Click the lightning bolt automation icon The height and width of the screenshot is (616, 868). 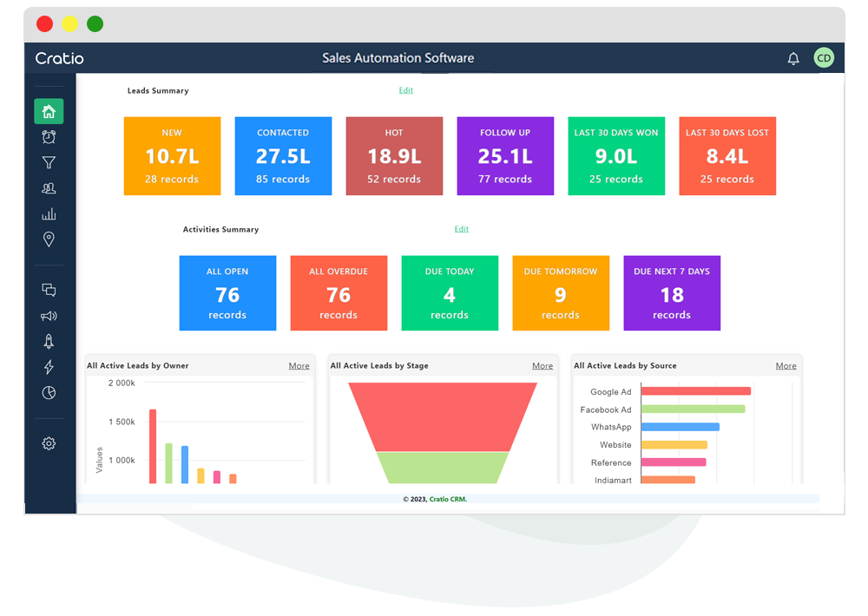click(49, 368)
